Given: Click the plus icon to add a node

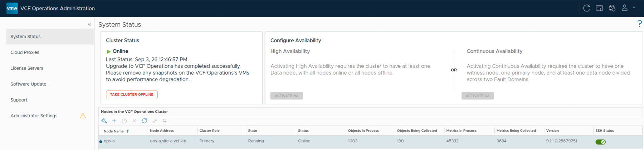Looking at the screenshot, I should (x=114, y=121).
